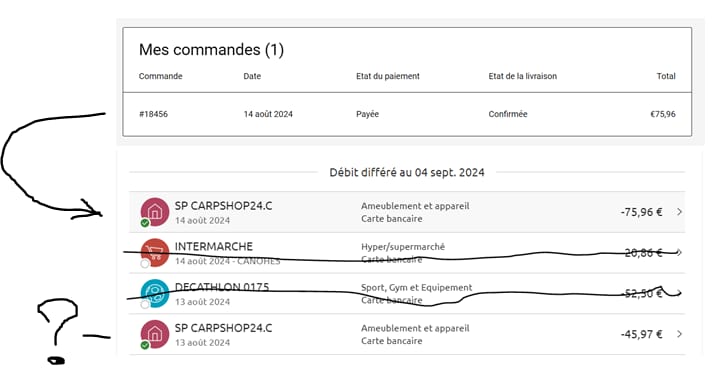Click the Mes commandes (1) heading
Viewport: 716px width, 377px height.
211,49
